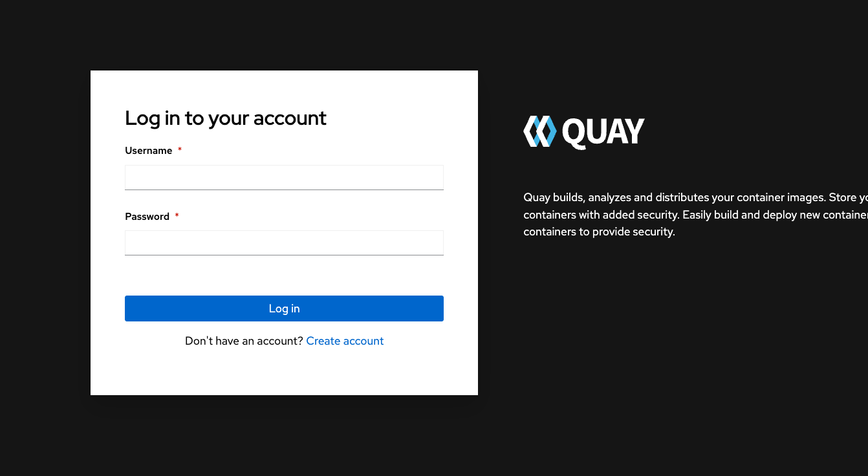Click the word "account" in the login heading
The image size is (868, 476).
tap(290, 118)
